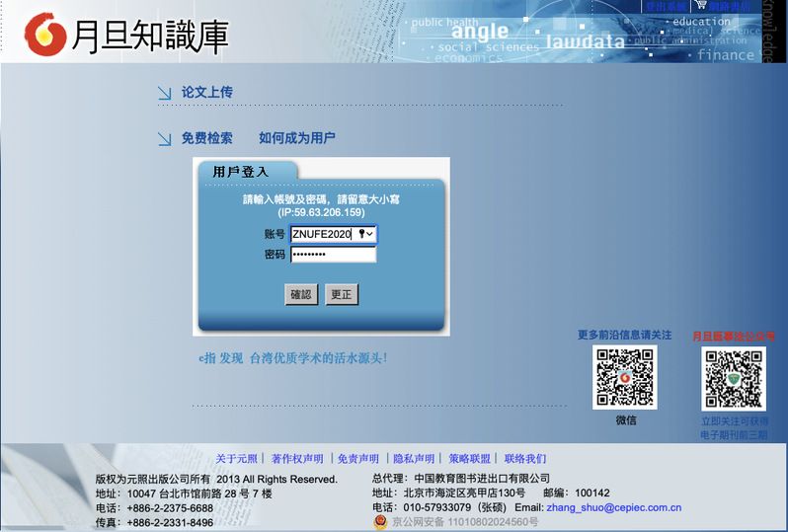Open the 隐私声明 footer link

point(413,459)
